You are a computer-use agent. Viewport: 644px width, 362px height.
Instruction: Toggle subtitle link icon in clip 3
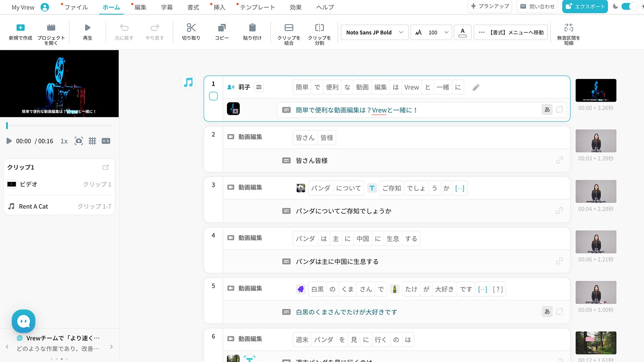pyautogui.click(x=559, y=210)
